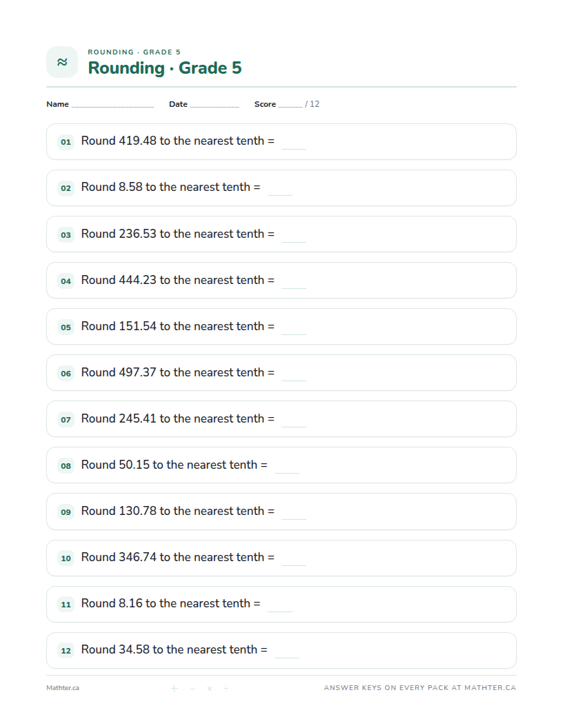Image resolution: width=563 pixels, height=728 pixels.
Task: Click the text "Round 236.53 to the nearest tenth"
Action: [x=172, y=234]
